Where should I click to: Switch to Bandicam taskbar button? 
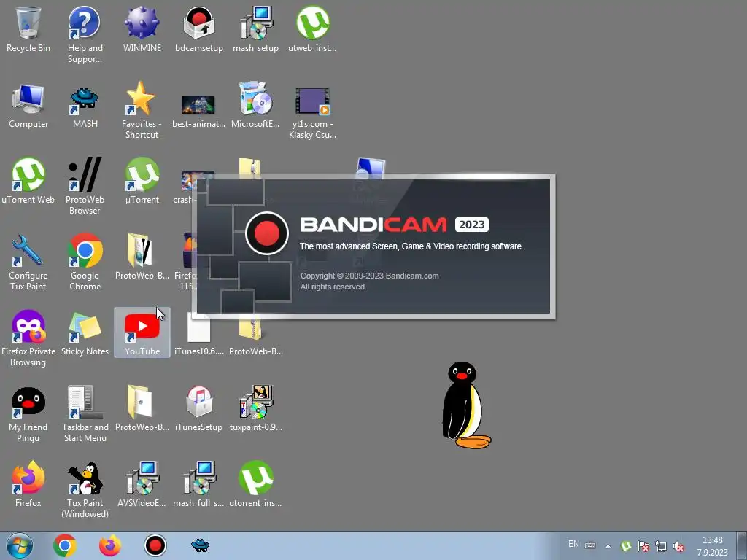(155, 545)
